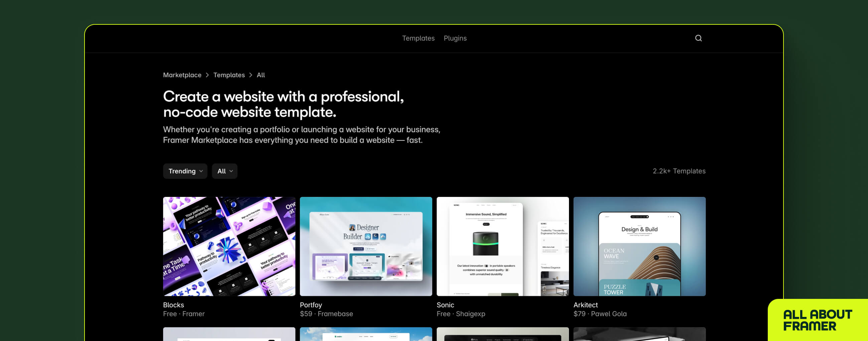Go to the Templates breadcrumb link
Viewport: 868px width, 341px height.
[x=229, y=75]
